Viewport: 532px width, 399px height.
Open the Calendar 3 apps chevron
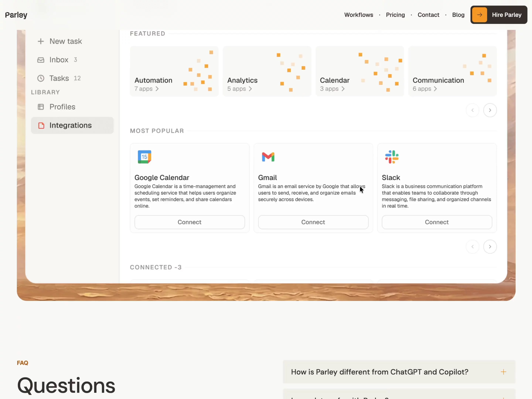[343, 89]
